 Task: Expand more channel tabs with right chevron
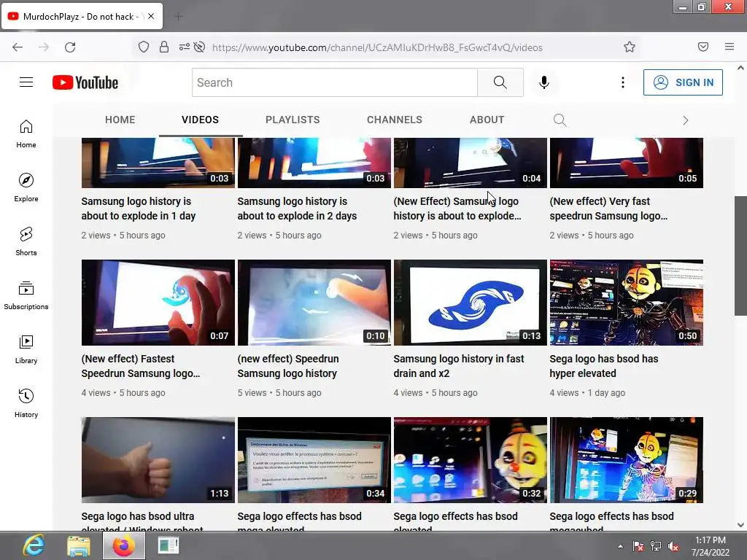686,120
